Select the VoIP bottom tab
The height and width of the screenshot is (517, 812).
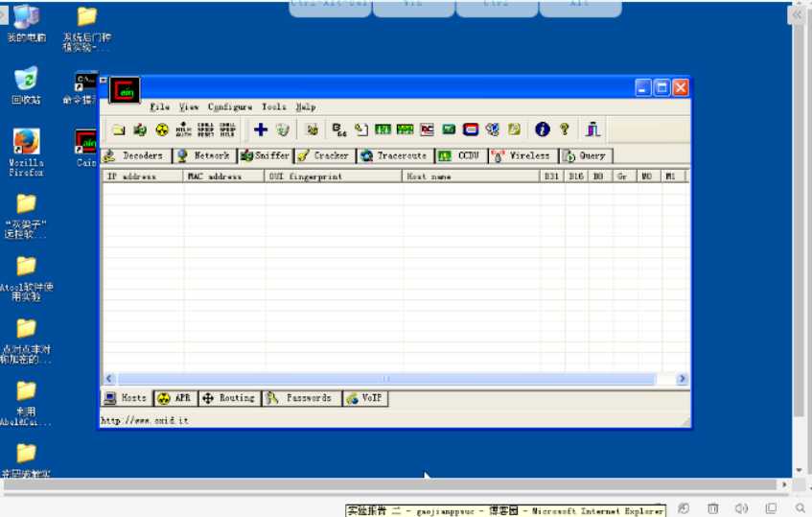tap(365, 398)
